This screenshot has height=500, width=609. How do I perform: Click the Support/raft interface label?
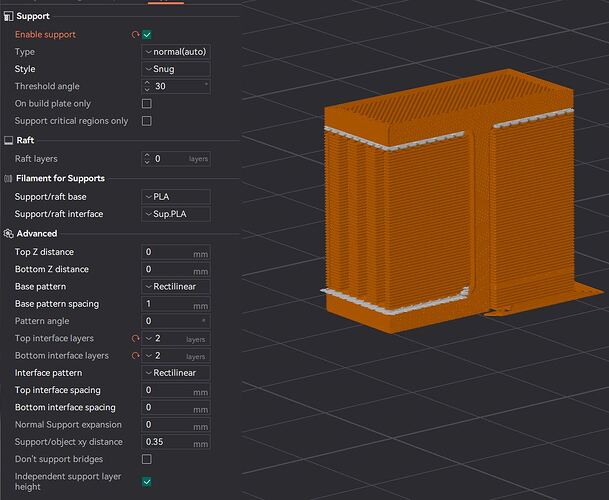[x=59, y=214]
